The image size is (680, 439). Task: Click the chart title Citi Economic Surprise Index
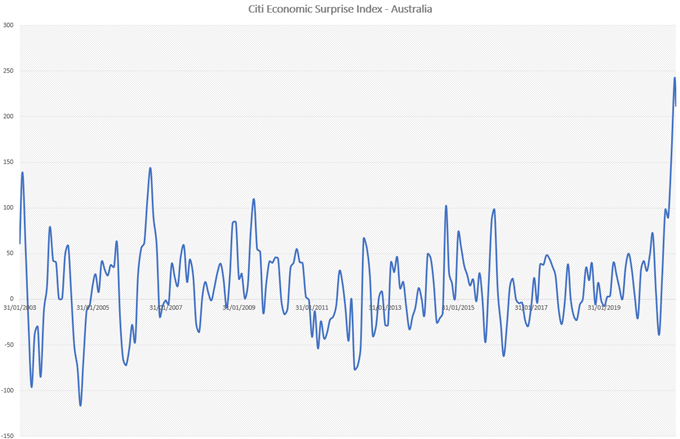[x=340, y=9]
